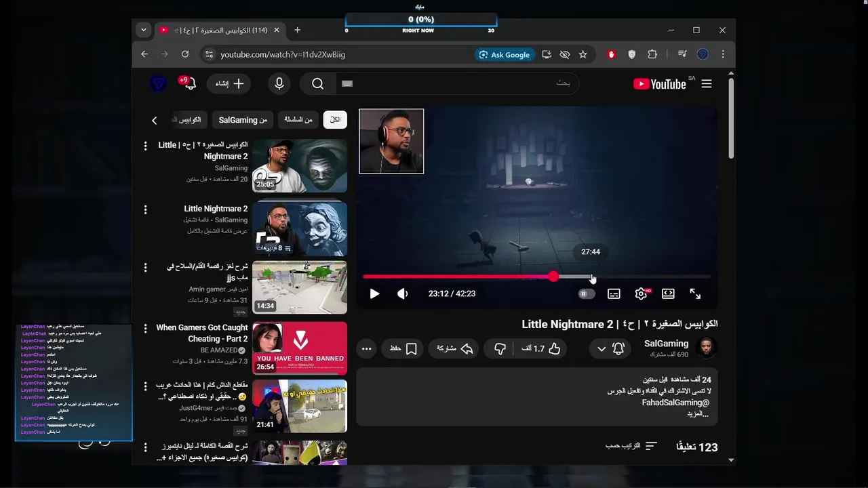Screen dimensions: 868x488
Task: Open عرض قائمة التشغيل بالكامل link
Action: (217, 230)
